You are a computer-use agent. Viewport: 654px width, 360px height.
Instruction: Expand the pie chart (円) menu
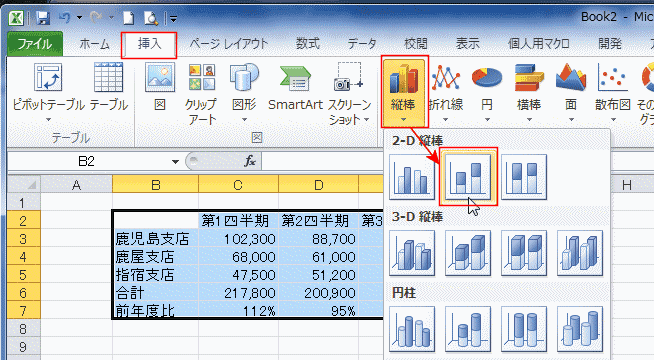click(487, 93)
